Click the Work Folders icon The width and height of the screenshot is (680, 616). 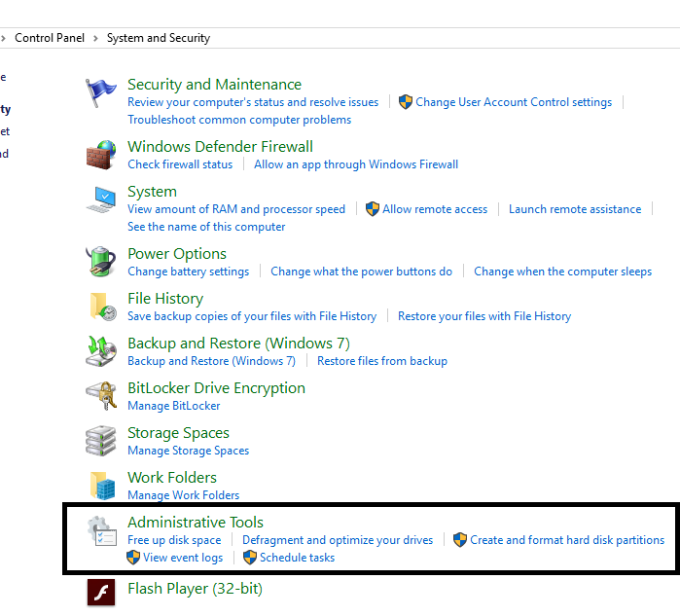(102, 486)
